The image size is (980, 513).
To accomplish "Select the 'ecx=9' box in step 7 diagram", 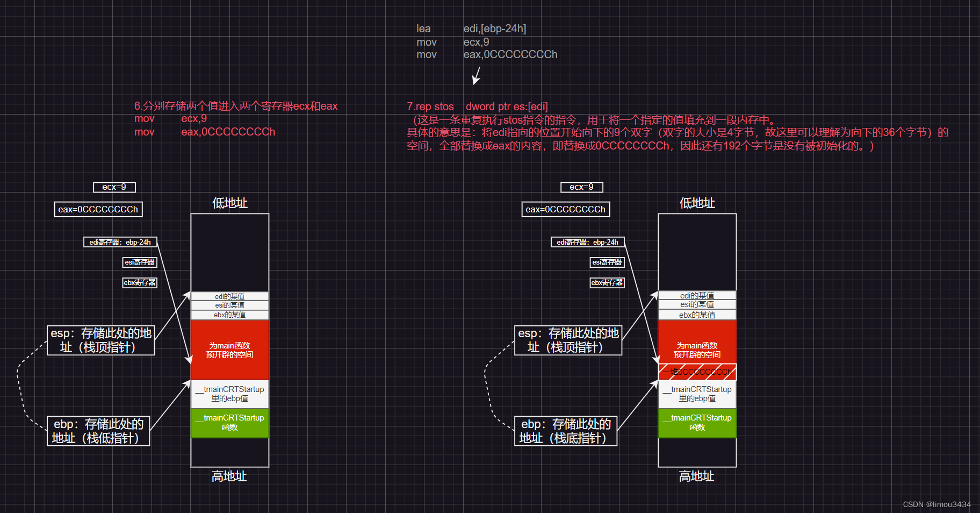I will pyautogui.click(x=582, y=187).
